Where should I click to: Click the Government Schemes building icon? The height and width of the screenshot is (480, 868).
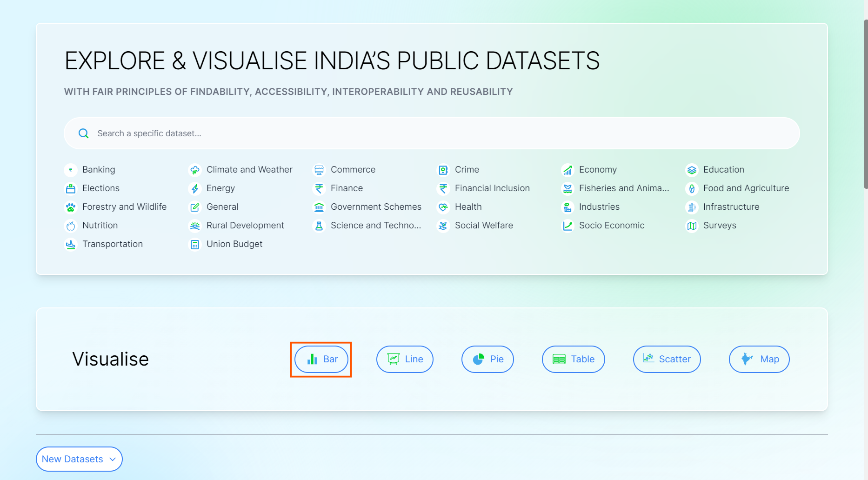point(319,207)
